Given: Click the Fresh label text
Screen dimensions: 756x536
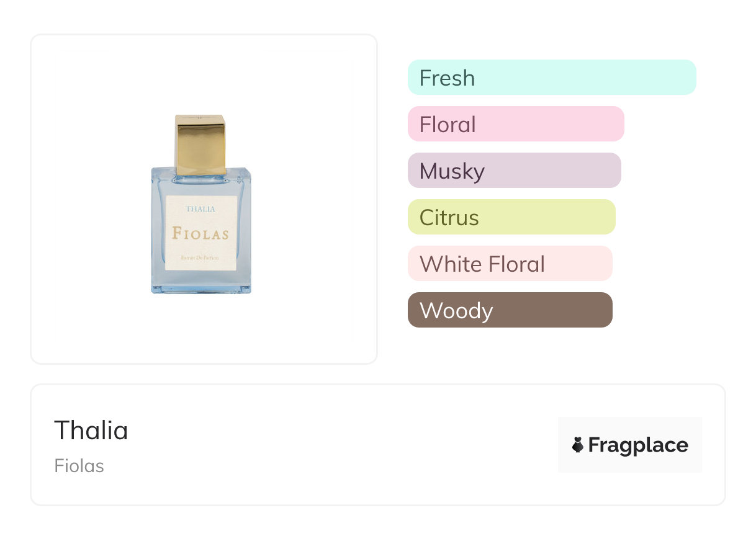Looking at the screenshot, I should [x=447, y=78].
